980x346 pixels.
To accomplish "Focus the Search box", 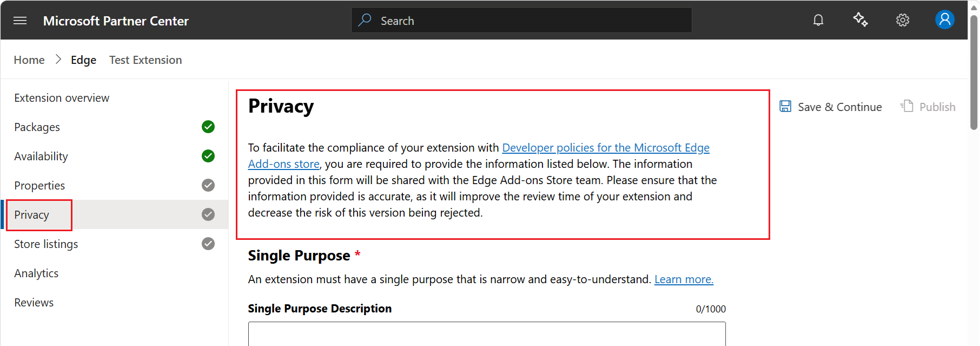I will (x=521, y=20).
